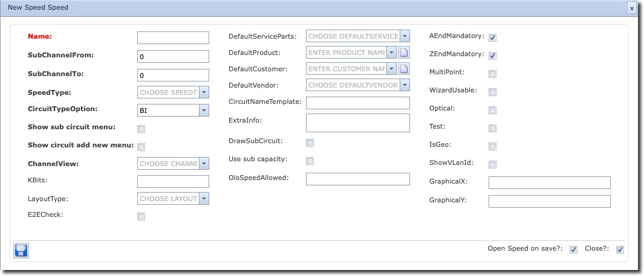Select the ExtraInfo text area
Screen dimensions: 644x276
tap(358, 123)
